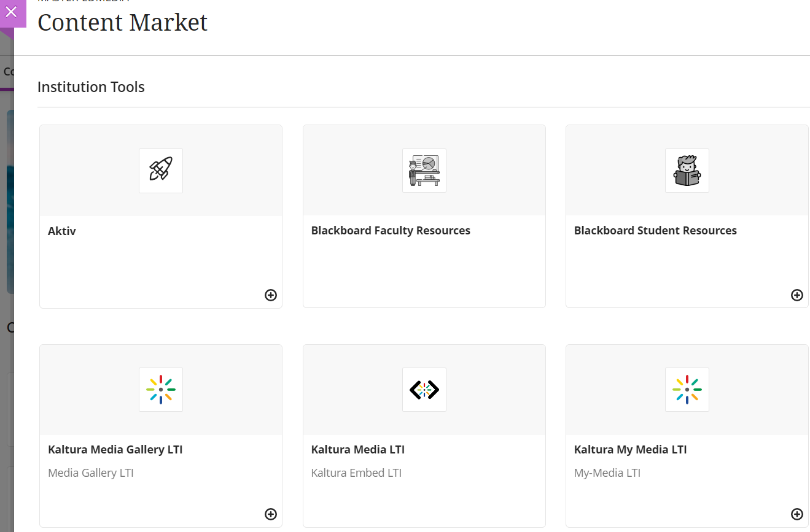Click the Kaltura Media LTI embed code icon
Image resolution: width=810 pixels, height=532 pixels.
point(424,390)
